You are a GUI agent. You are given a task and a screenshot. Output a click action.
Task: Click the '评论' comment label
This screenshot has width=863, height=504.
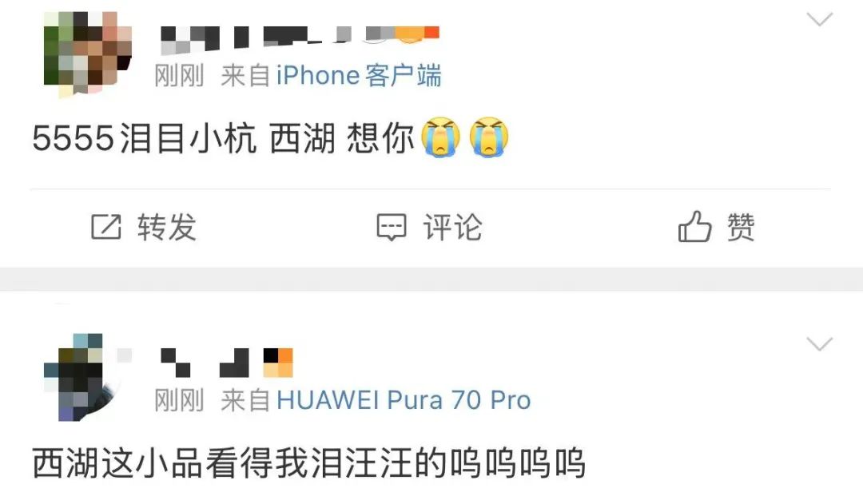tap(452, 227)
